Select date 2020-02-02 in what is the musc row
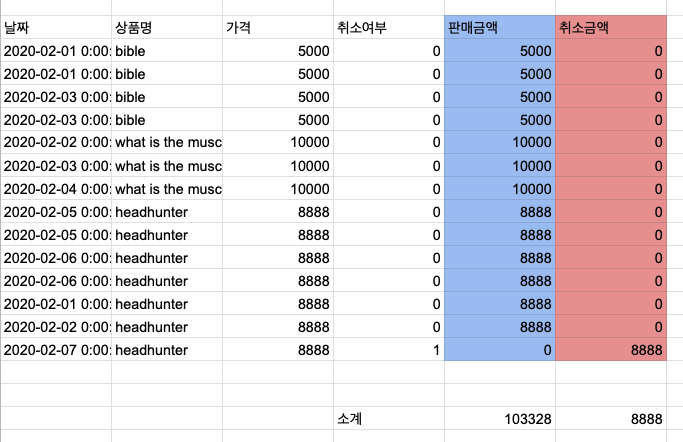Screen dimensions: 683x442 [x=56, y=142]
